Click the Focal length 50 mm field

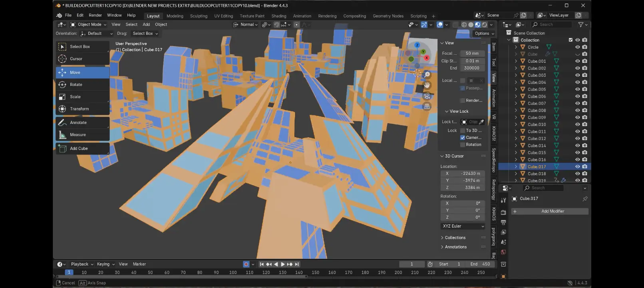472,54
